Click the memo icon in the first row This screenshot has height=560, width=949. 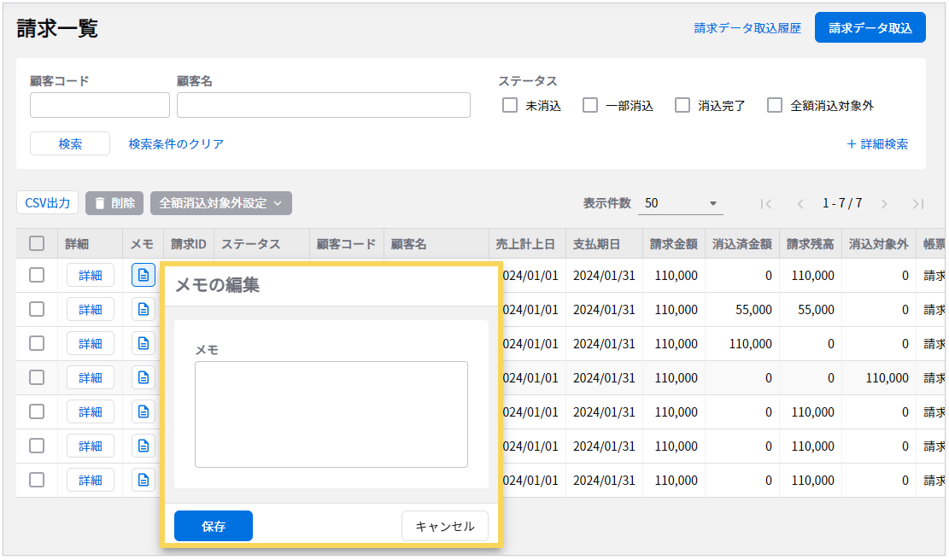(x=144, y=276)
